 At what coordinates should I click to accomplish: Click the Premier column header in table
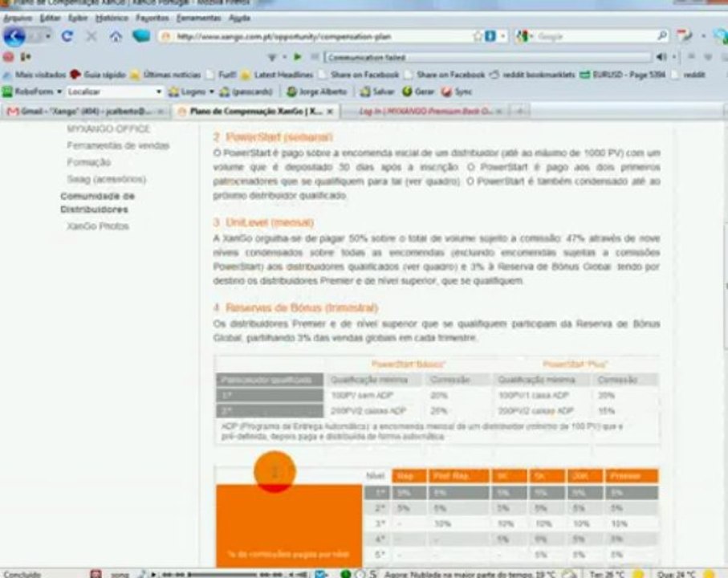point(631,476)
